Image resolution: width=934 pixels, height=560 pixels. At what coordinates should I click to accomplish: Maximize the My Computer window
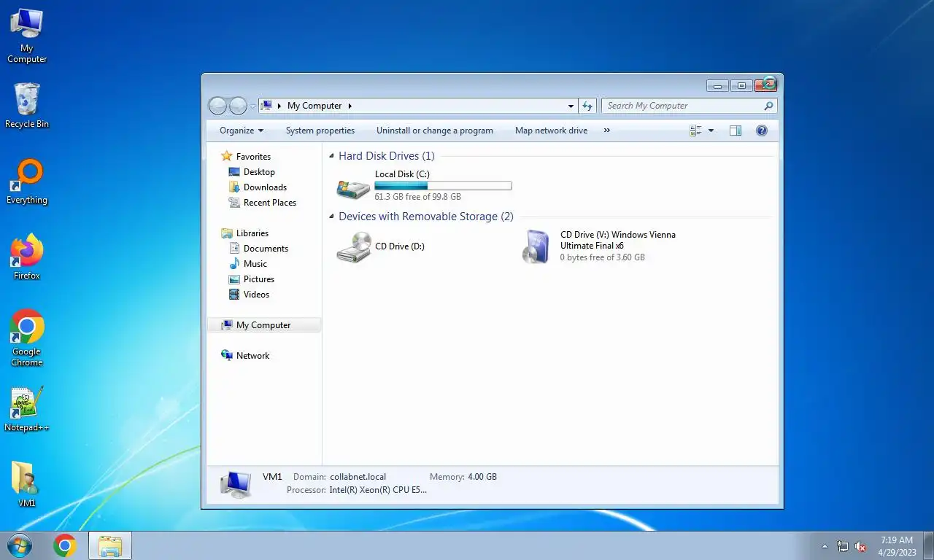(741, 86)
